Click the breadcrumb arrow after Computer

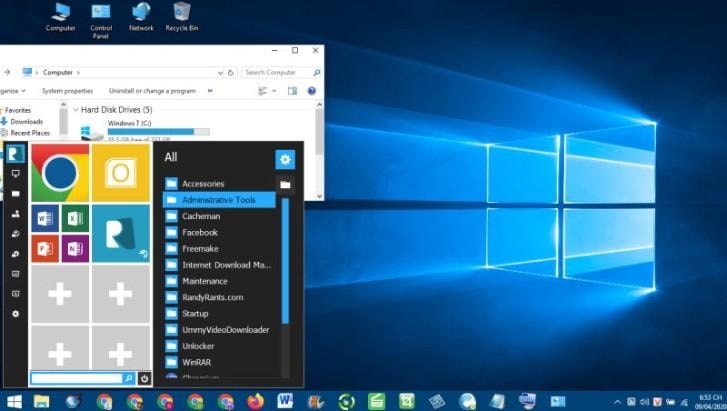tap(78, 73)
